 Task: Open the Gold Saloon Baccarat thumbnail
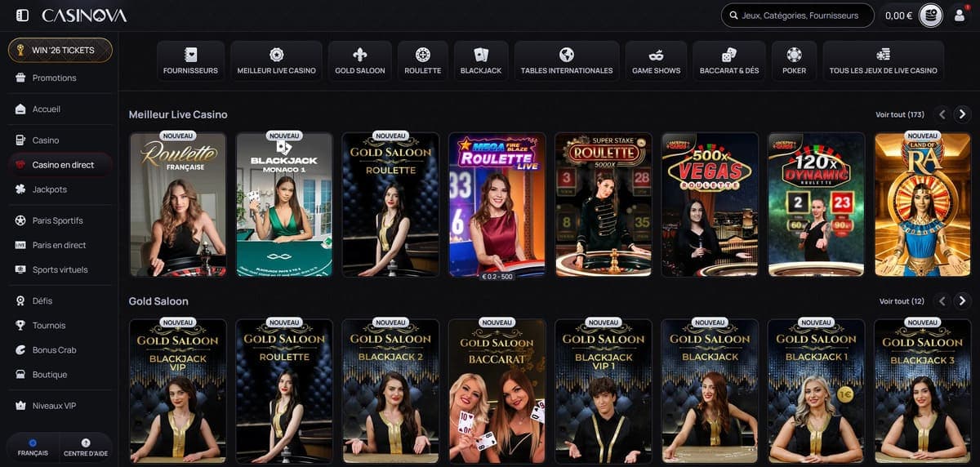click(x=497, y=391)
